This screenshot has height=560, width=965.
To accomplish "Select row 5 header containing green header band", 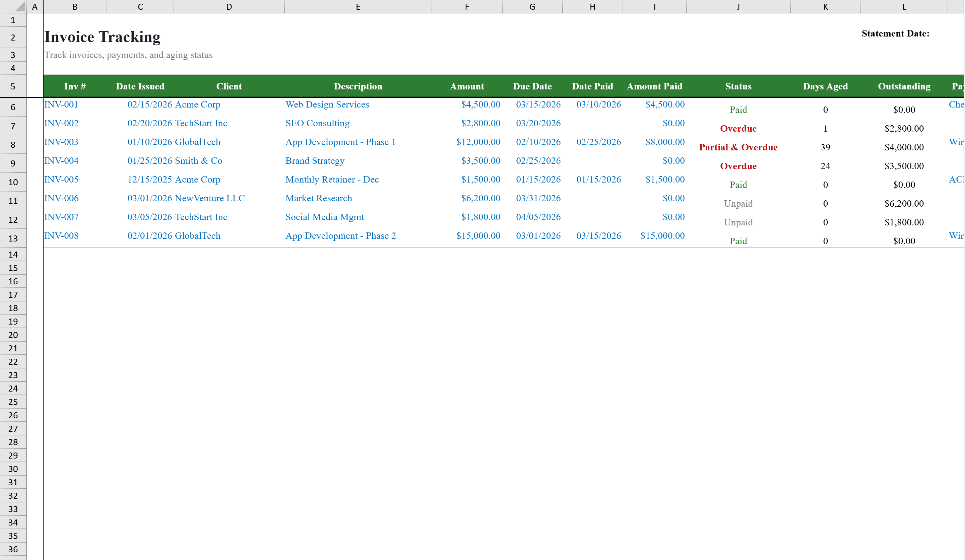I will coord(13,86).
